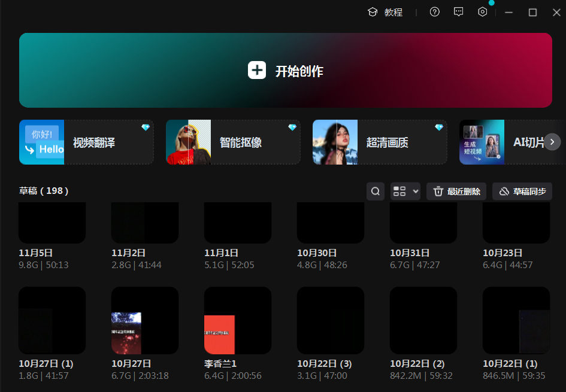Screen dimensions: 566x392
Task: Click the 草稿同步 draft sync button
Action: [522, 192]
